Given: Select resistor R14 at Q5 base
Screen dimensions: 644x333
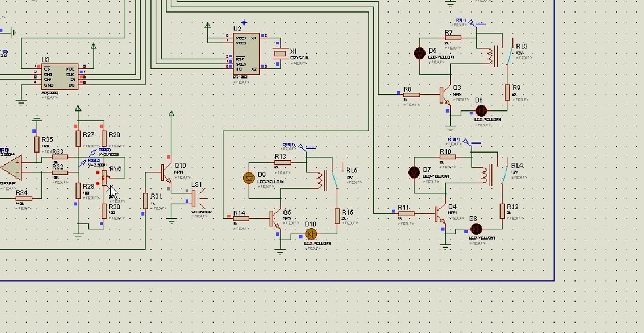Looking at the screenshot, I should point(241,219).
